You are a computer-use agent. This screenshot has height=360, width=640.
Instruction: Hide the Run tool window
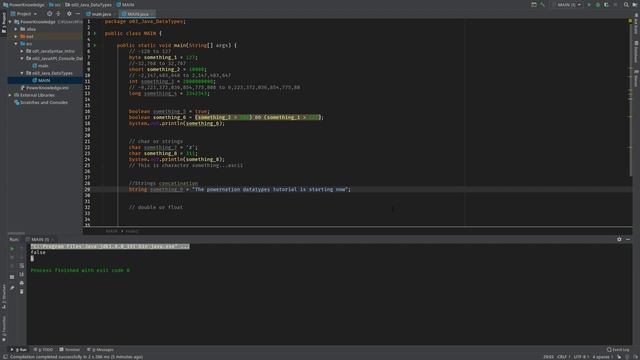click(x=628, y=239)
